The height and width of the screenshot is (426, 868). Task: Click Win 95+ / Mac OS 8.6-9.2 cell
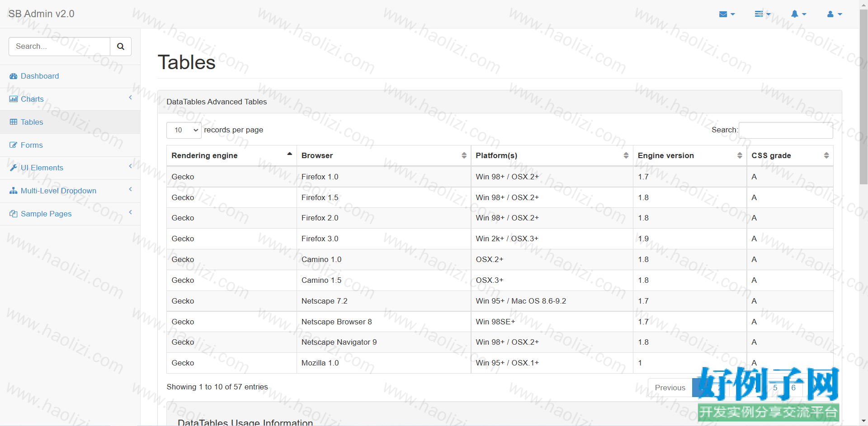point(552,301)
